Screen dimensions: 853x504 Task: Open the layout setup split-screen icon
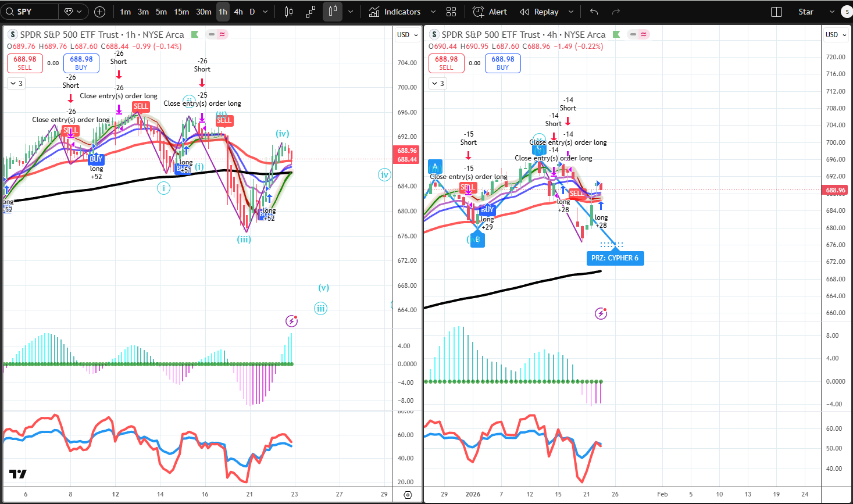coord(776,12)
